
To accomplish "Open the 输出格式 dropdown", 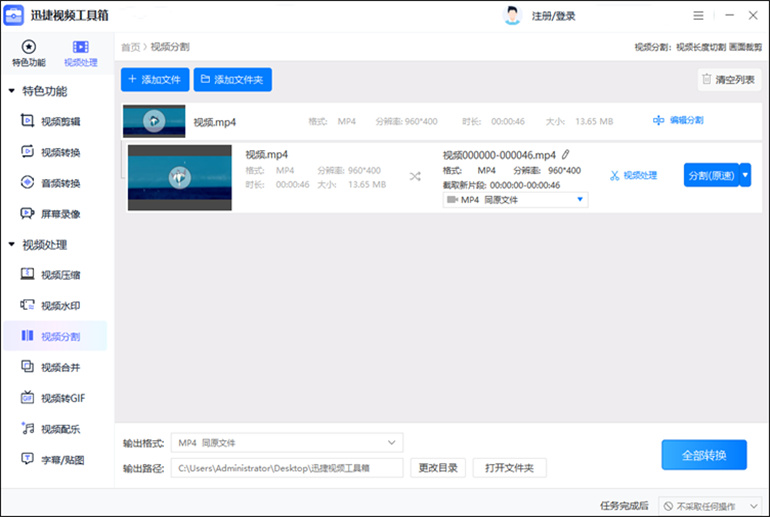I will pos(287,443).
